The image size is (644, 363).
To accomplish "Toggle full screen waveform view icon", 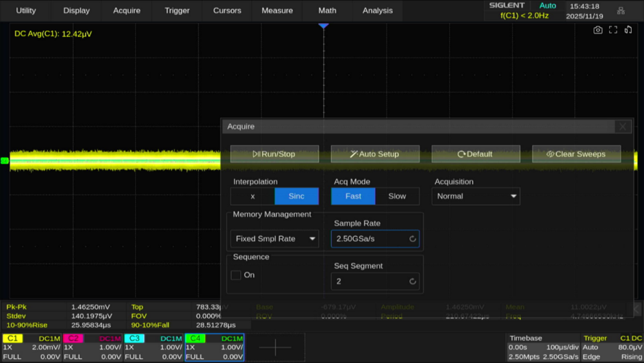I will click(x=613, y=30).
